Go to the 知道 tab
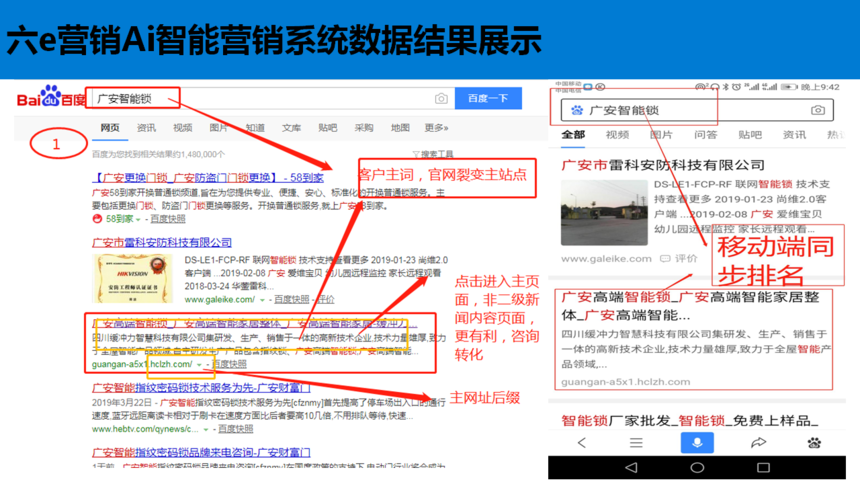Screen dimensions: 860x484 (x=255, y=127)
